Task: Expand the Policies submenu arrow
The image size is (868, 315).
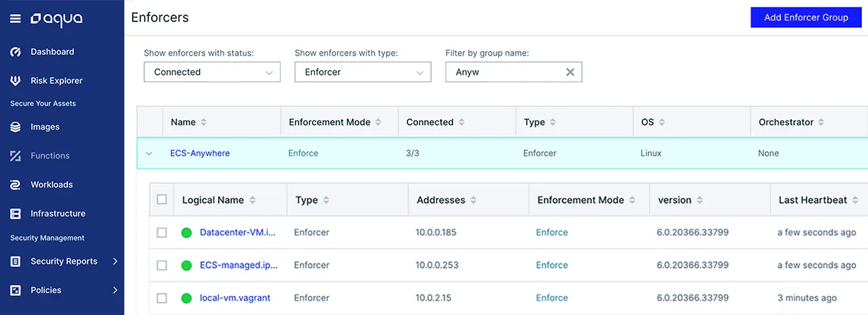Action: click(x=115, y=290)
